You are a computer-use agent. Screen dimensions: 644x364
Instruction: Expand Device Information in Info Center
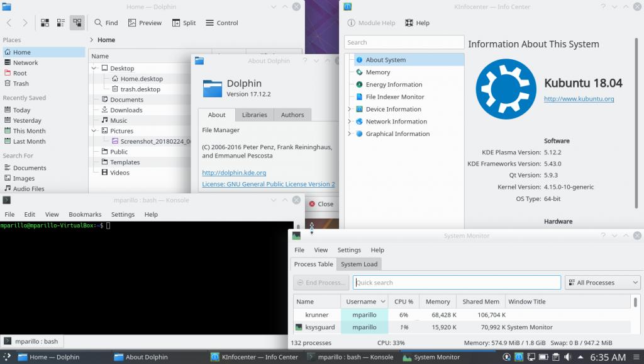point(350,109)
